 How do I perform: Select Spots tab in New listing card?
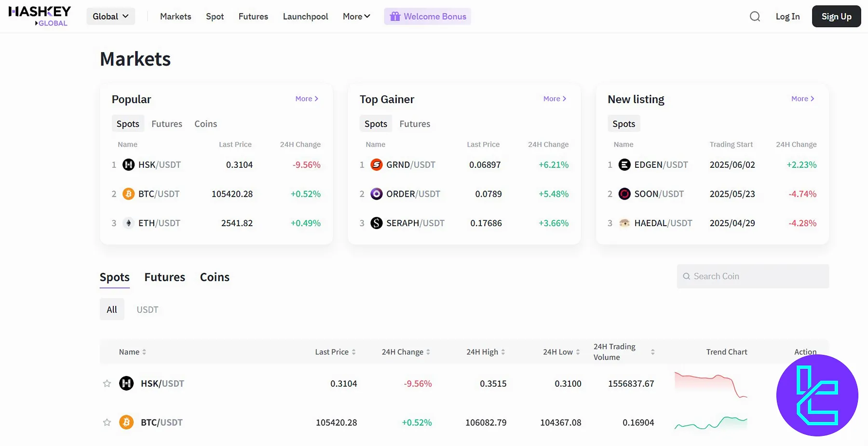click(x=624, y=124)
